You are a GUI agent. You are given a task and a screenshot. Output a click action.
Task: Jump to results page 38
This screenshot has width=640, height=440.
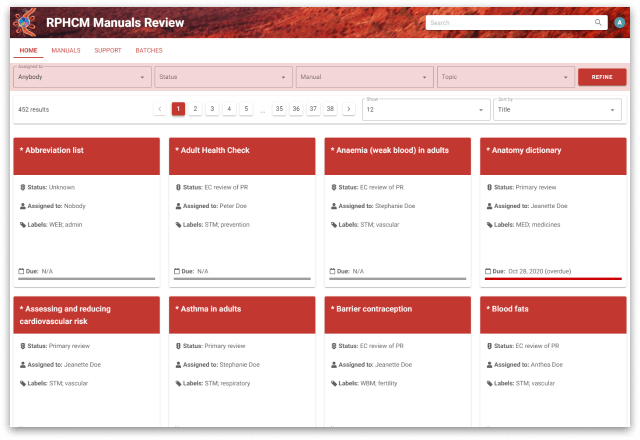330,108
